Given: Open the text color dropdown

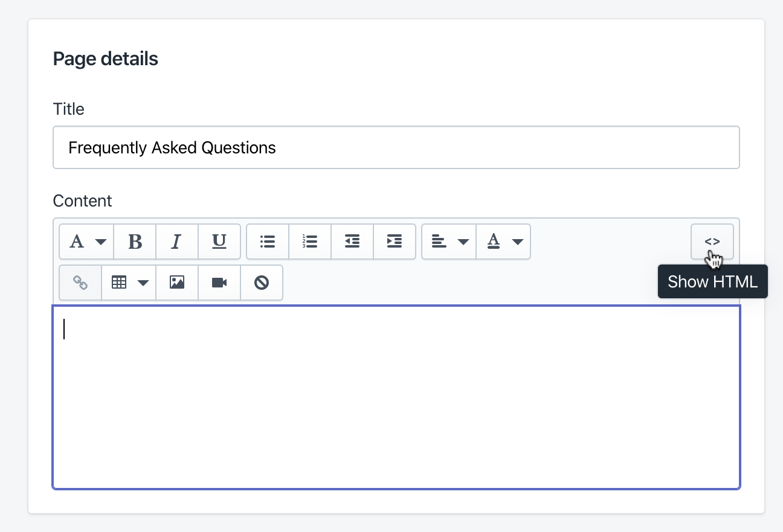Looking at the screenshot, I should point(503,242).
